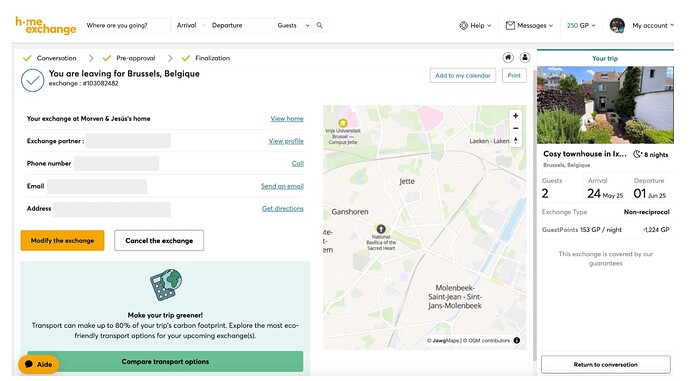The width and height of the screenshot is (690, 381).
Task: Click the View home link
Action: [287, 118]
